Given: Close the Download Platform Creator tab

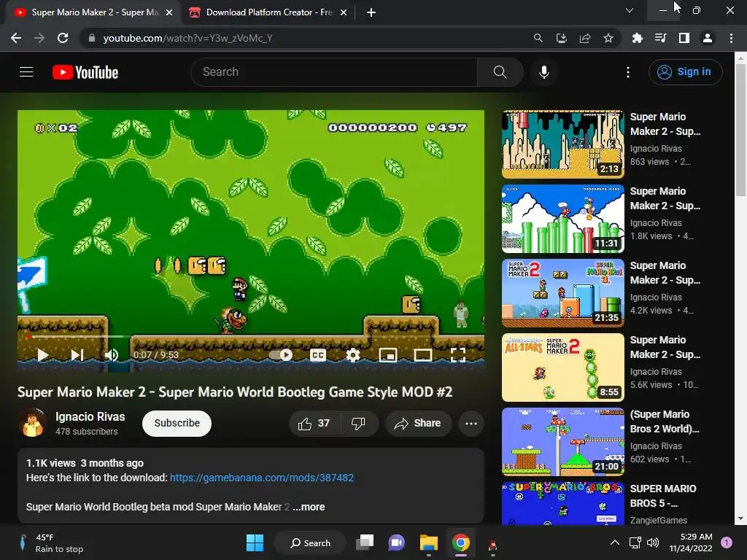Looking at the screenshot, I should click(344, 12).
